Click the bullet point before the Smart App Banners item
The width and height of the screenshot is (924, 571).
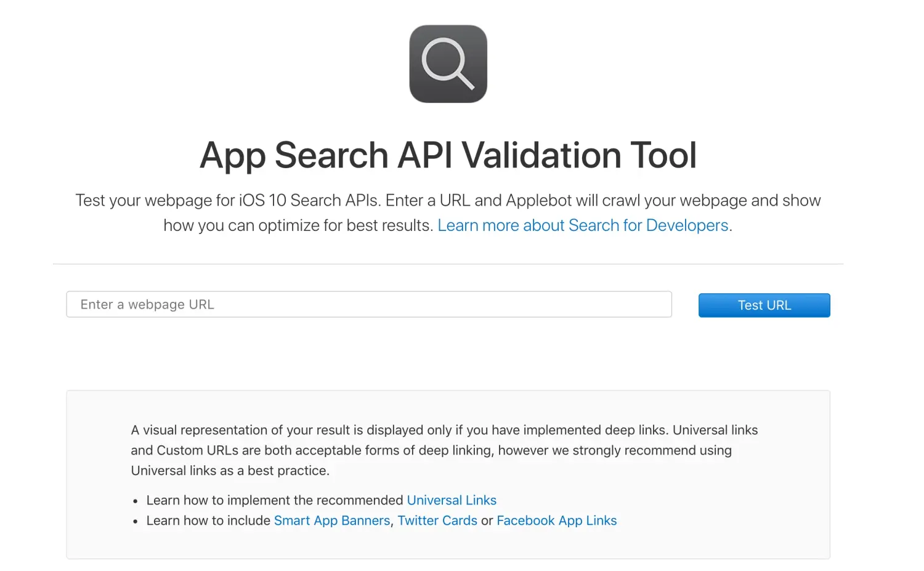pos(136,522)
